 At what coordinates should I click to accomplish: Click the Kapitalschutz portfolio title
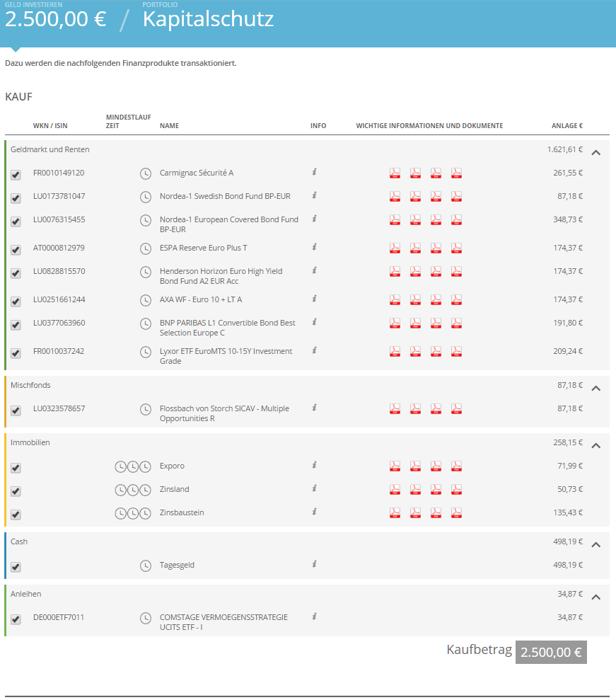coord(208,19)
